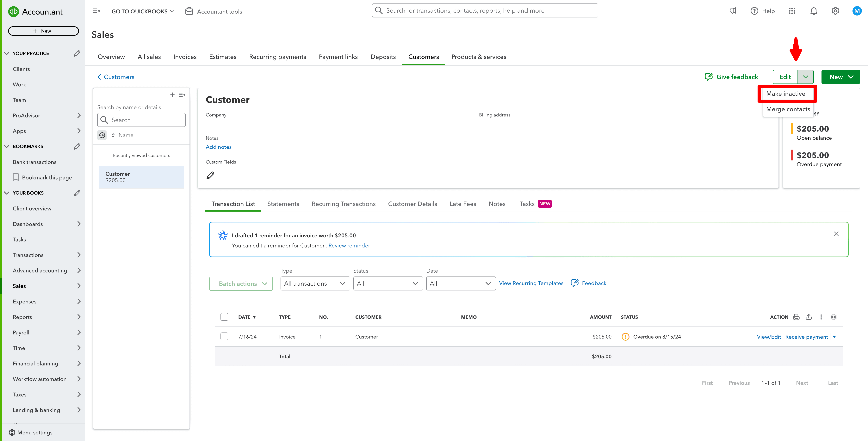Screen dimensions: 868x441
Task: Select all transactions checkbox in header
Action: coord(224,317)
